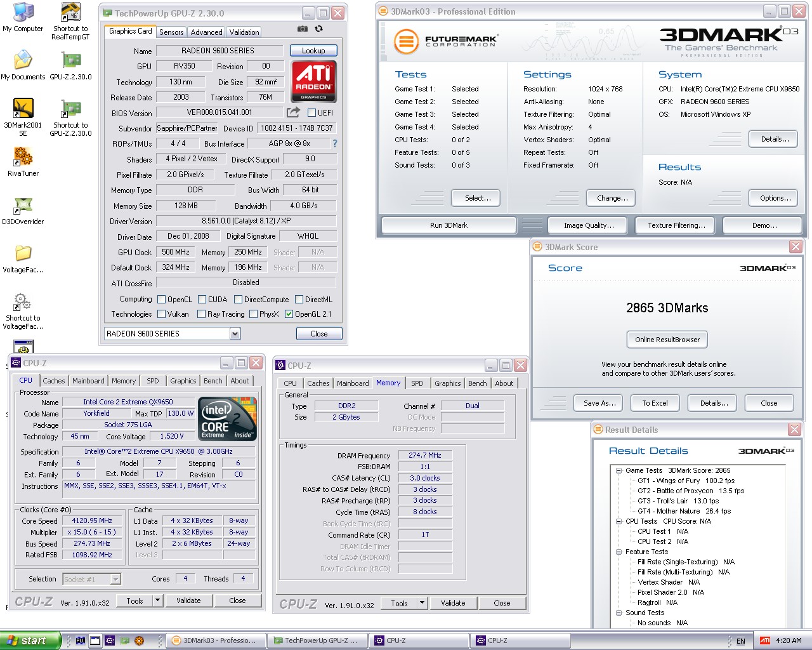Open SPD tab in Memory CPU-Z window
The width and height of the screenshot is (812, 650).
[417, 383]
